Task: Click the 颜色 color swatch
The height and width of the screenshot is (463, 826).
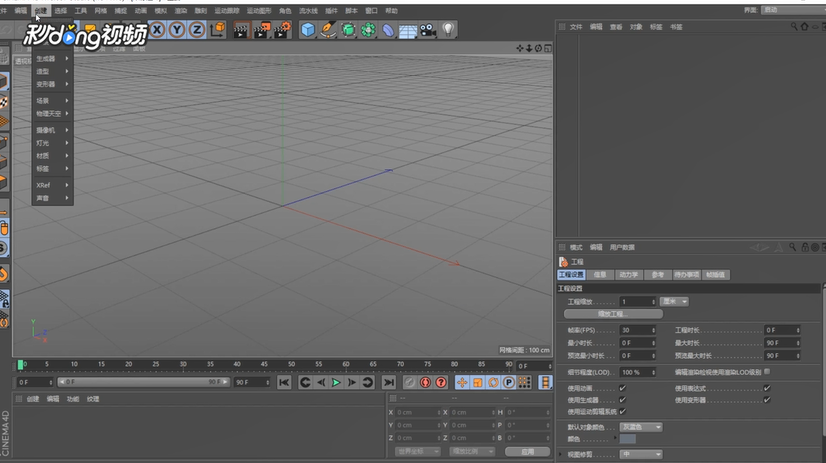Action: [627, 439]
